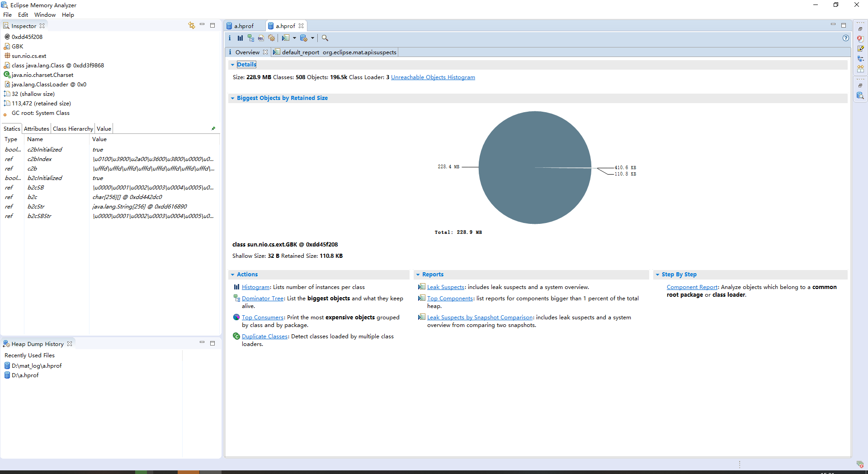Image resolution: width=868 pixels, height=474 pixels.
Task: Open the Component Report link
Action: 692,287
